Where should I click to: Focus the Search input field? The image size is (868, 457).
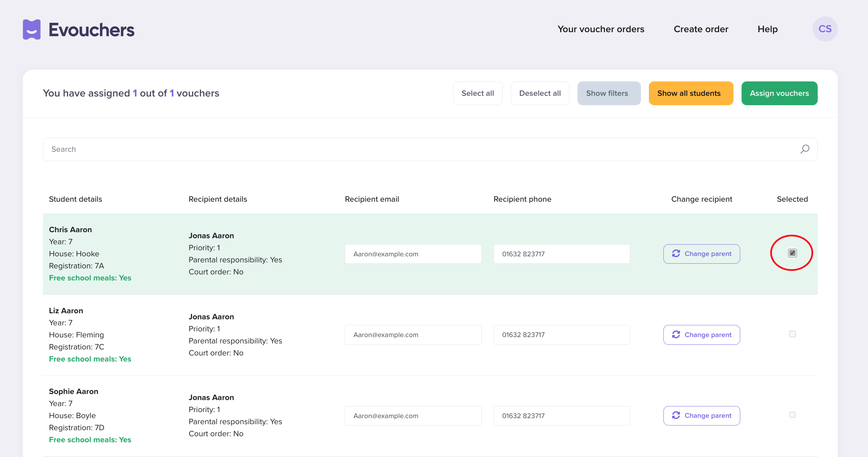[430, 149]
